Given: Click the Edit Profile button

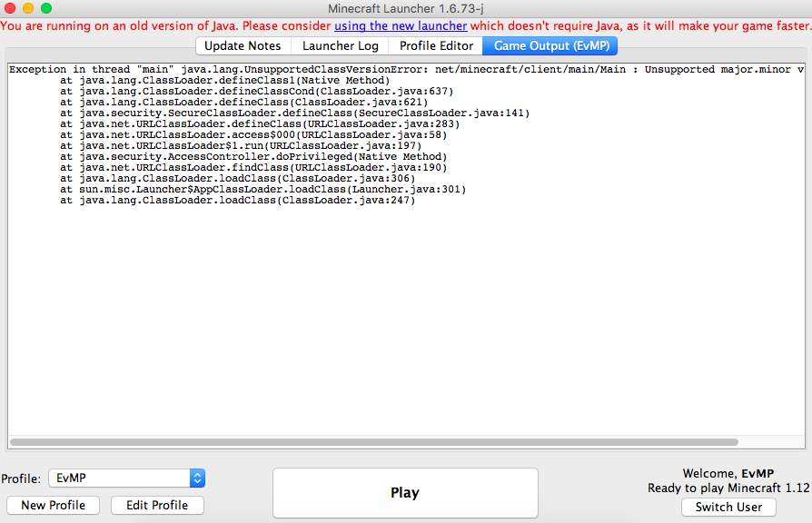Looking at the screenshot, I should coord(157,506).
